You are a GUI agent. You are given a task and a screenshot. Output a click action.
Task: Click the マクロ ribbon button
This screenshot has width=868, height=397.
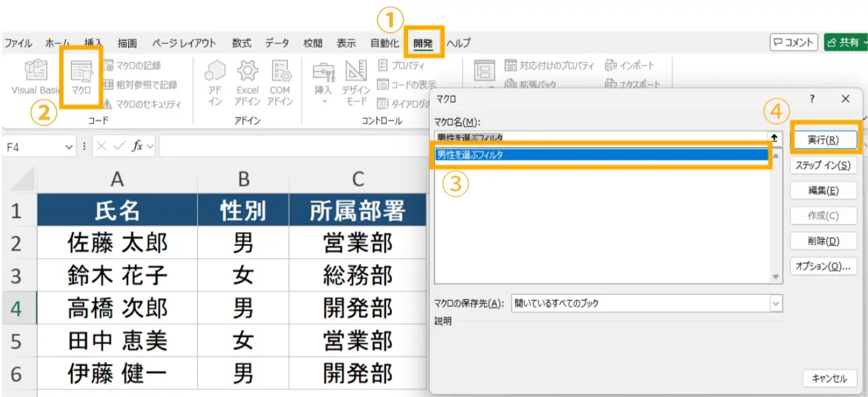[x=81, y=79]
